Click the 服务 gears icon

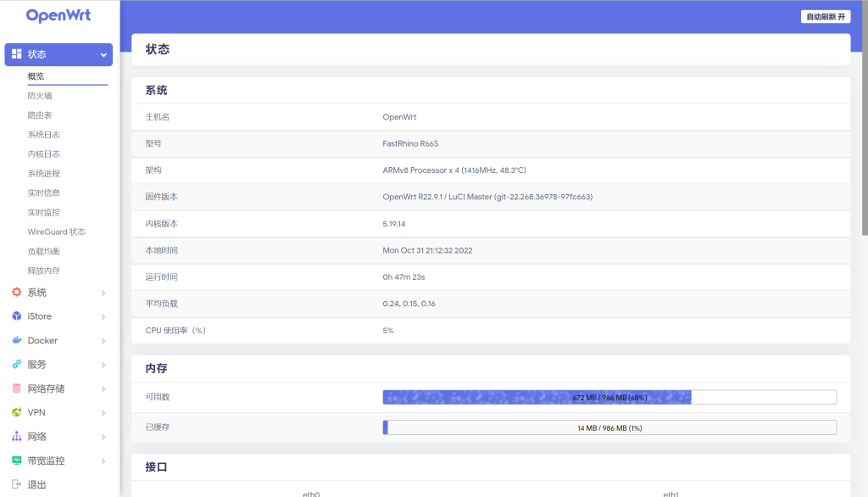click(17, 364)
